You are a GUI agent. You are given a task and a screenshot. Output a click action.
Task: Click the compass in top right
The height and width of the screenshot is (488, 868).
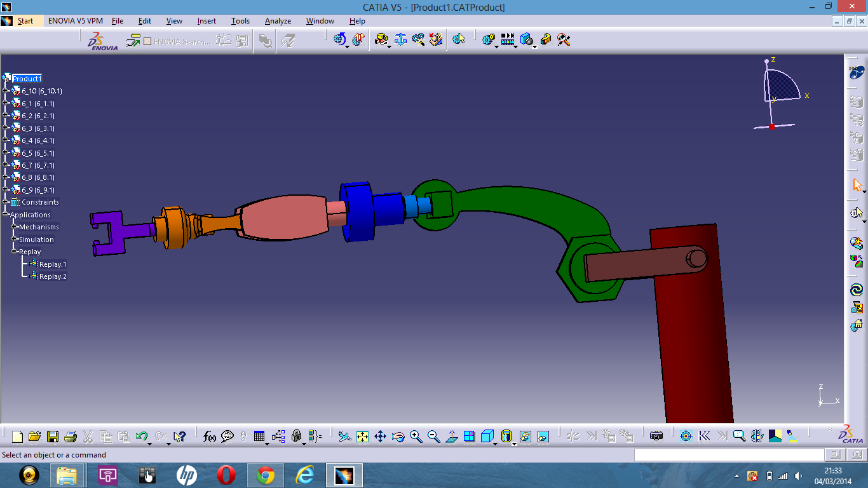(779, 93)
